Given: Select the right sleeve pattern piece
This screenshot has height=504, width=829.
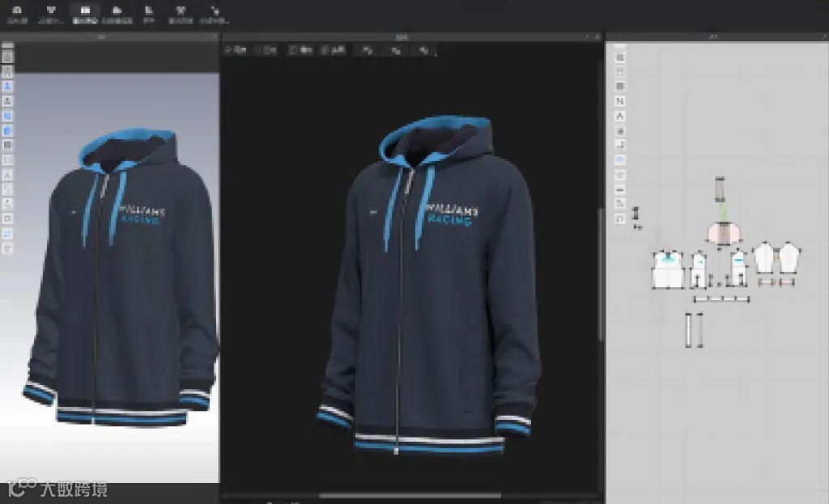Looking at the screenshot, I should point(789,258).
